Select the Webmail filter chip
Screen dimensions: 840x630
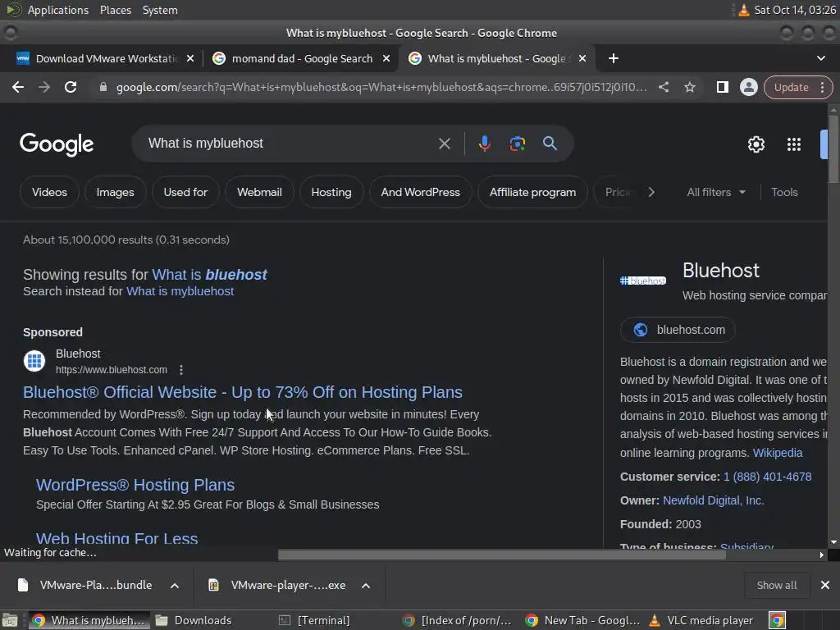click(x=259, y=192)
